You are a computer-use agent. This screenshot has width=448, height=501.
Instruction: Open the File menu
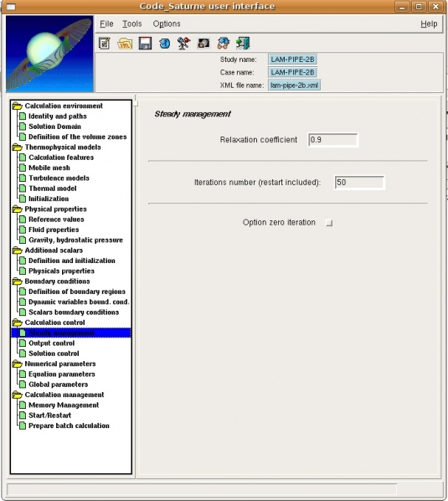pyautogui.click(x=106, y=23)
